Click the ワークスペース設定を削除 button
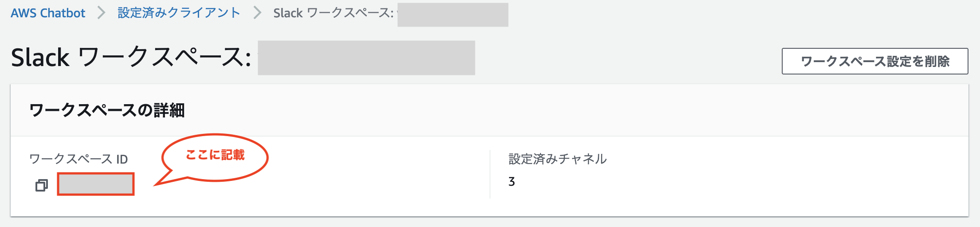Image resolution: width=980 pixels, height=227 pixels. coord(875,61)
